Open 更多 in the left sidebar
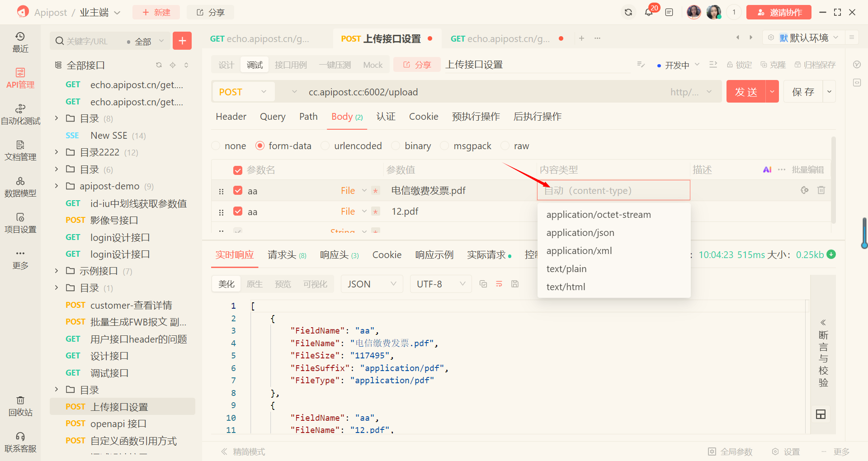Viewport: 868px width, 461px height. [20, 259]
